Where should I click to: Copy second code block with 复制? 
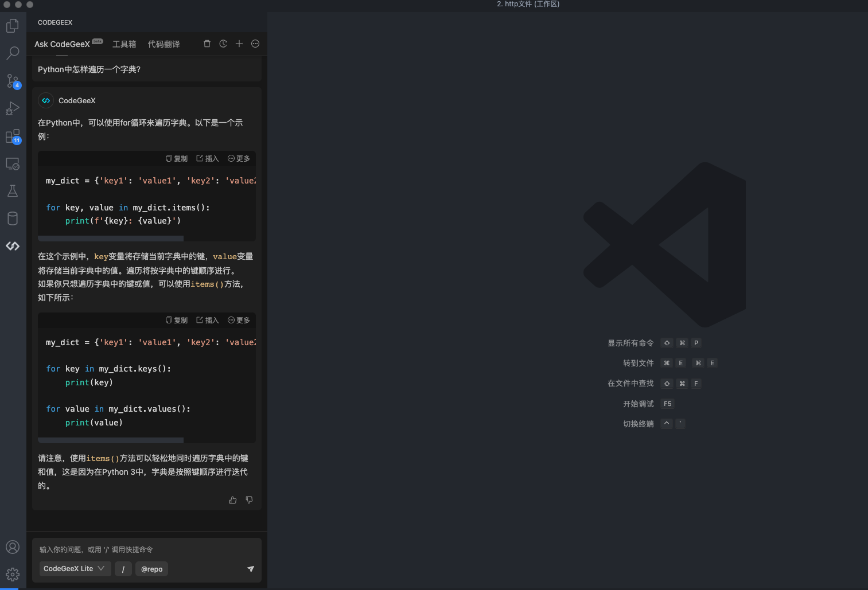(177, 320)
